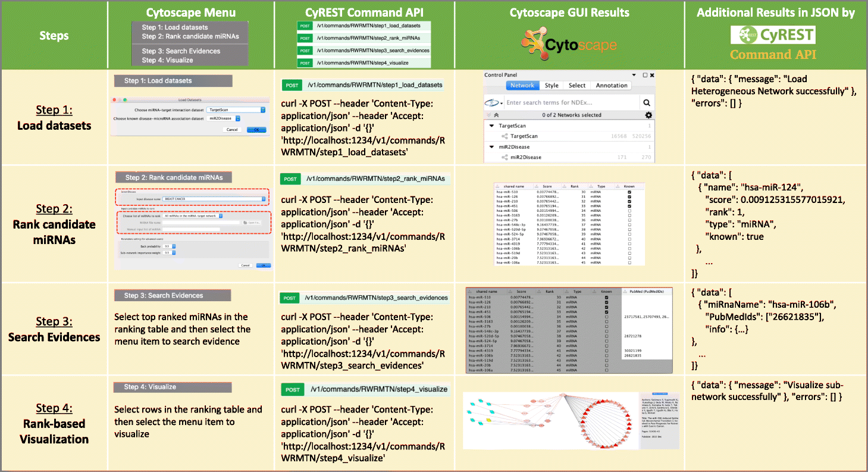Choose 'Step 2: Rank candidate miRNAs' in header menu
Viewport: 868px width, 472px height.
[190, 36]
